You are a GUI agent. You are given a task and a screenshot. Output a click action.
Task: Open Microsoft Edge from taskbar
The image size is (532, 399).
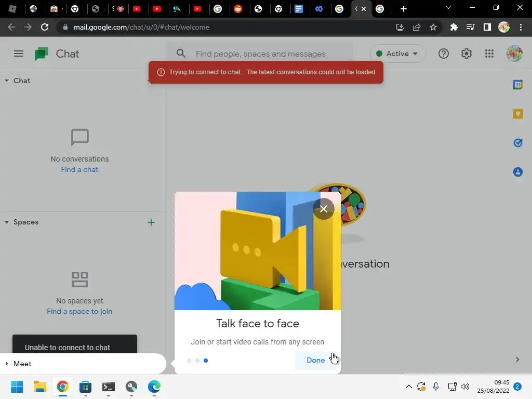pos(154,387)
